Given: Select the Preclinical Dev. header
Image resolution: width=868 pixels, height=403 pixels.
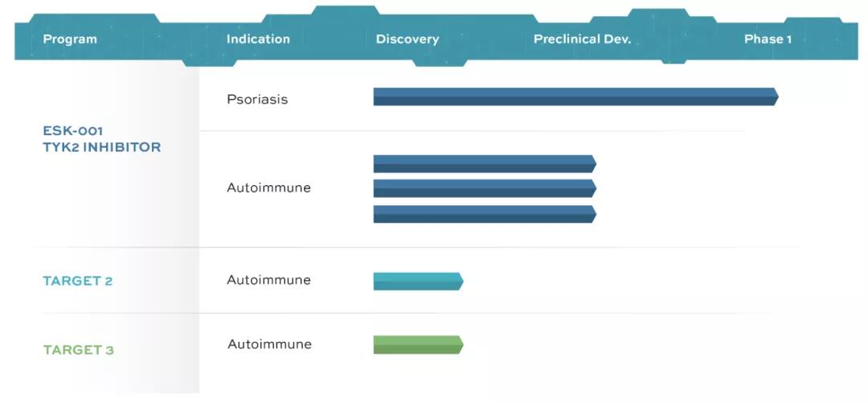Looking at the screenshot, I should [582, 39].
